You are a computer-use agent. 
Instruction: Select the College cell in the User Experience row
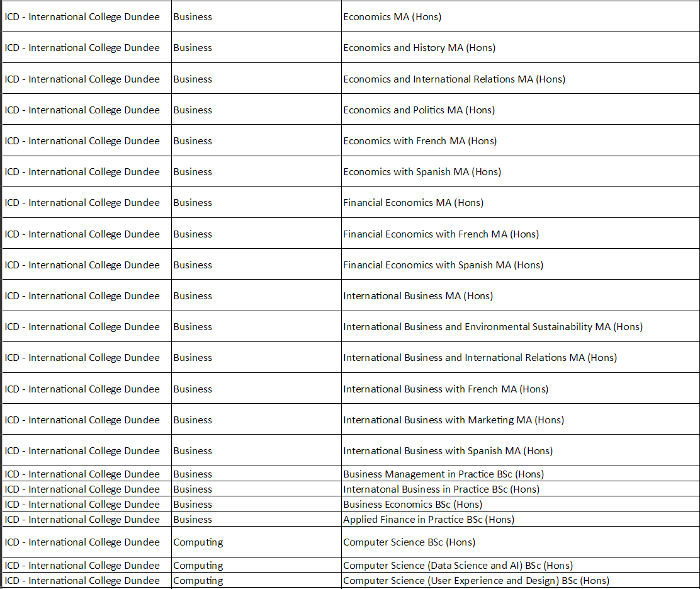[87, 581]
